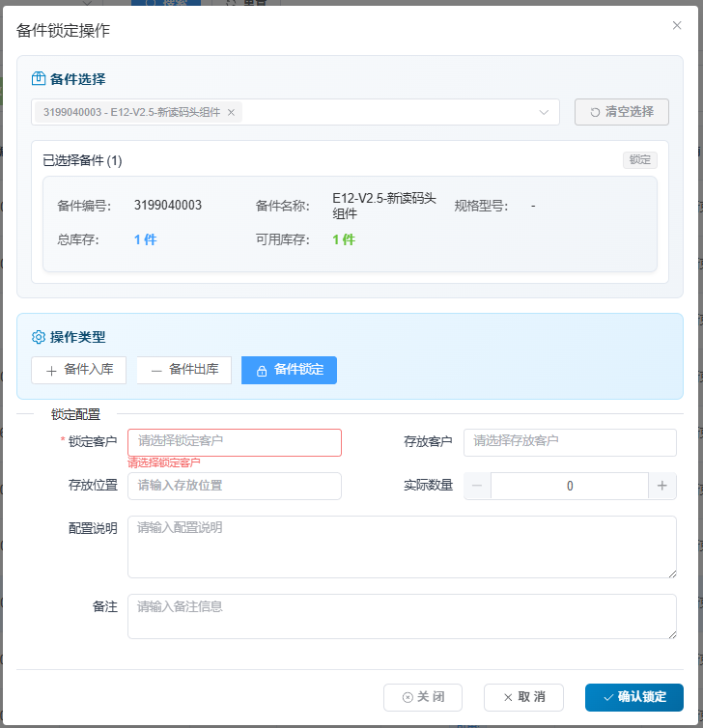
Task: Click the 备件选择 box icon
Action: (x=39, y=79)
